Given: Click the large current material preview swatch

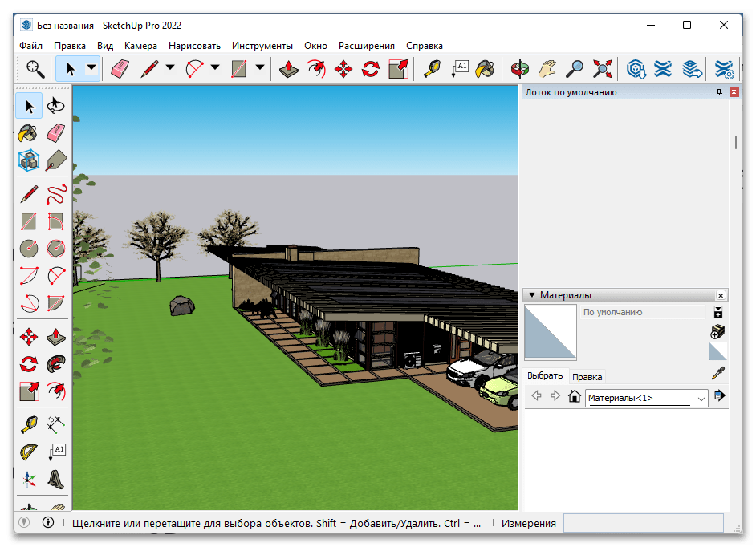Looking at the screenshot, I should coord(550,331).
